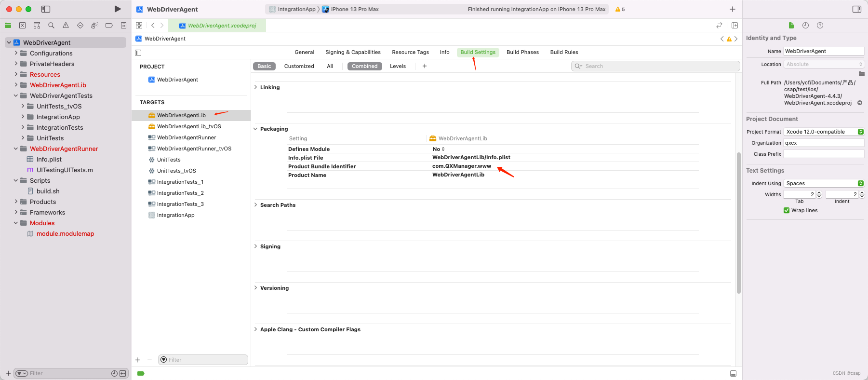
Task: Open the Resource Tags tab
Action: 411,52
